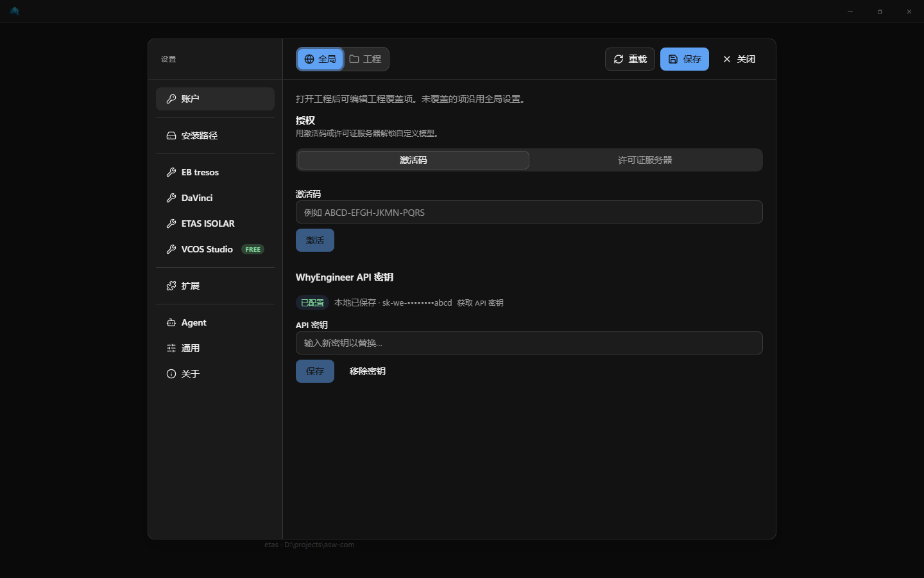Screen dimensions: 924x578
Task: Select DaVinci in the sidebar
Action: point(215,198)
